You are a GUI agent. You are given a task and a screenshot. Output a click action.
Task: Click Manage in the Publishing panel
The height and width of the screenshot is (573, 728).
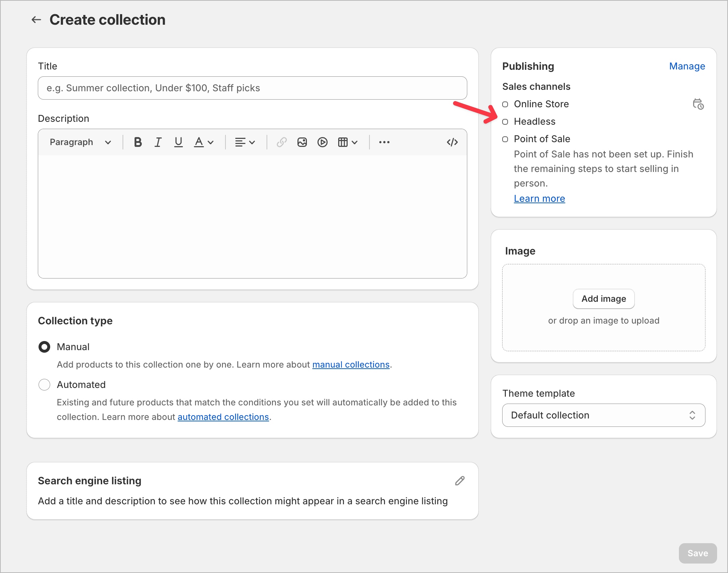tap(687, 66)
